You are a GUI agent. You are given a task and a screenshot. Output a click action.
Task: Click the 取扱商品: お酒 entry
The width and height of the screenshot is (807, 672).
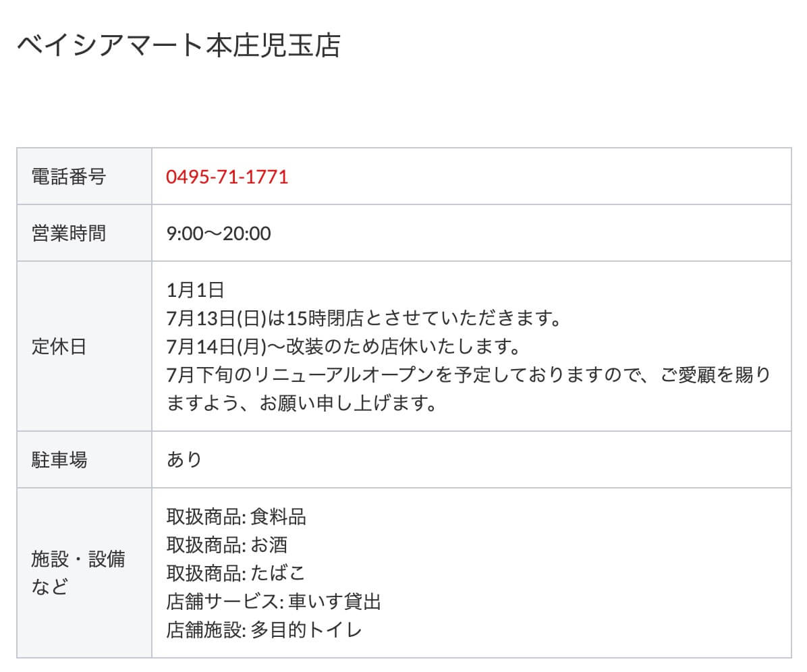point(227,545)
